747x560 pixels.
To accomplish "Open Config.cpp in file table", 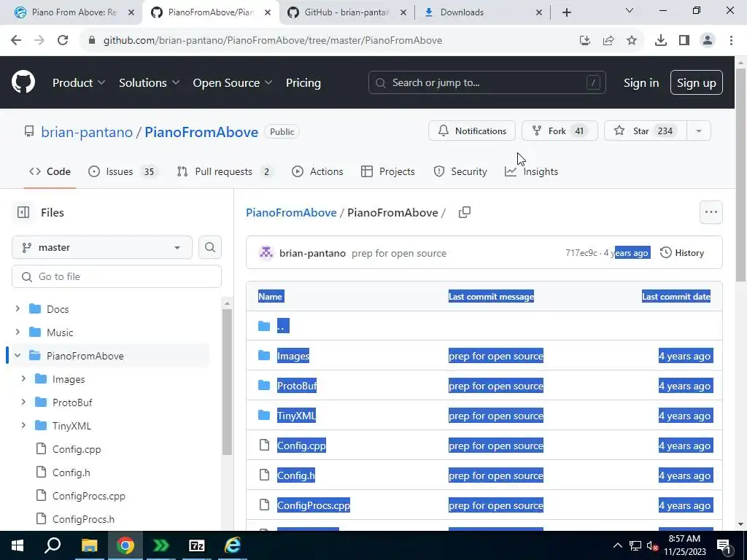I will pos(301,446).
